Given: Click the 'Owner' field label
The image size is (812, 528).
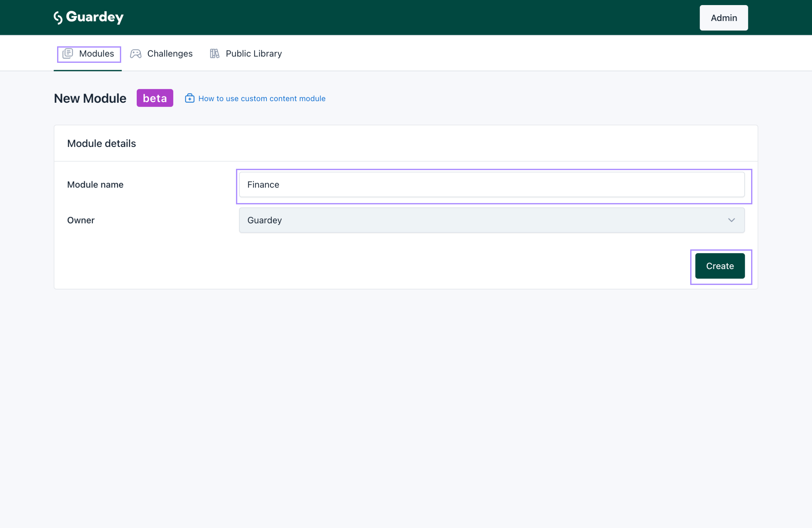Looking at the screenshot, I should [81, 221].
